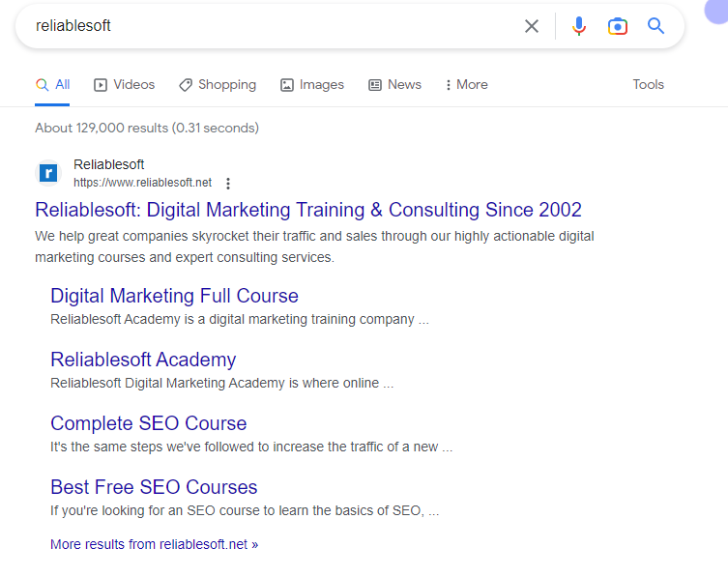Start voice search with the microphone icon
This screenshot has height=577, width=728.
(x=578, y=26)
